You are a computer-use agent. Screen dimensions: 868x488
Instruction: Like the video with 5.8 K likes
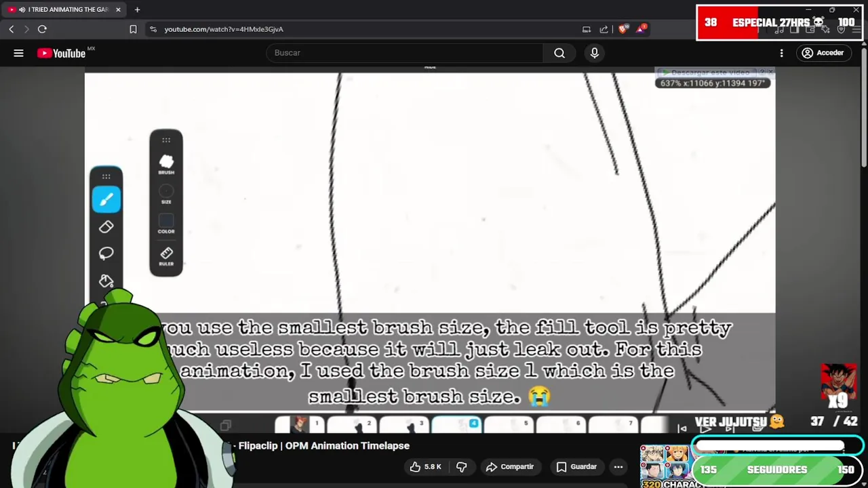click(x=426, y=466)
